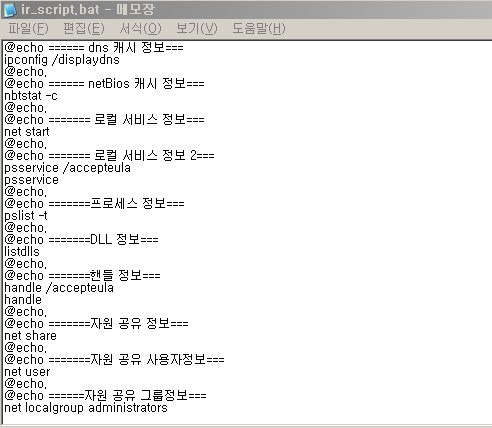Image resolution: width=492 pixels, height=428 pixels.
Task: Click the '자원 공유 그룹정보===' echo line
Action: (105, 396)
